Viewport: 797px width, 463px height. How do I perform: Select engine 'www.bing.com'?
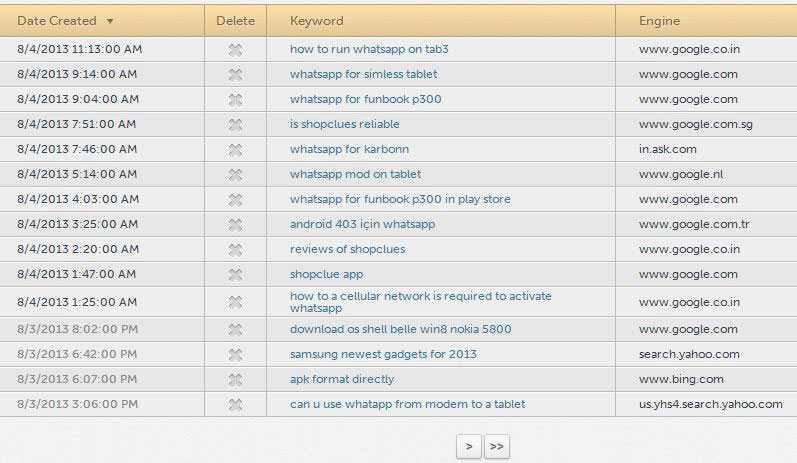click(681, 379)
